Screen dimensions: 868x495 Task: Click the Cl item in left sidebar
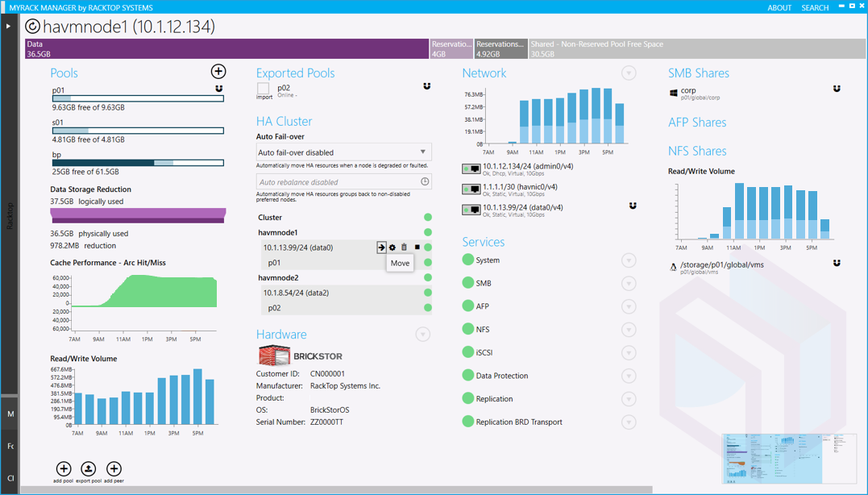(x=10, y=478)
